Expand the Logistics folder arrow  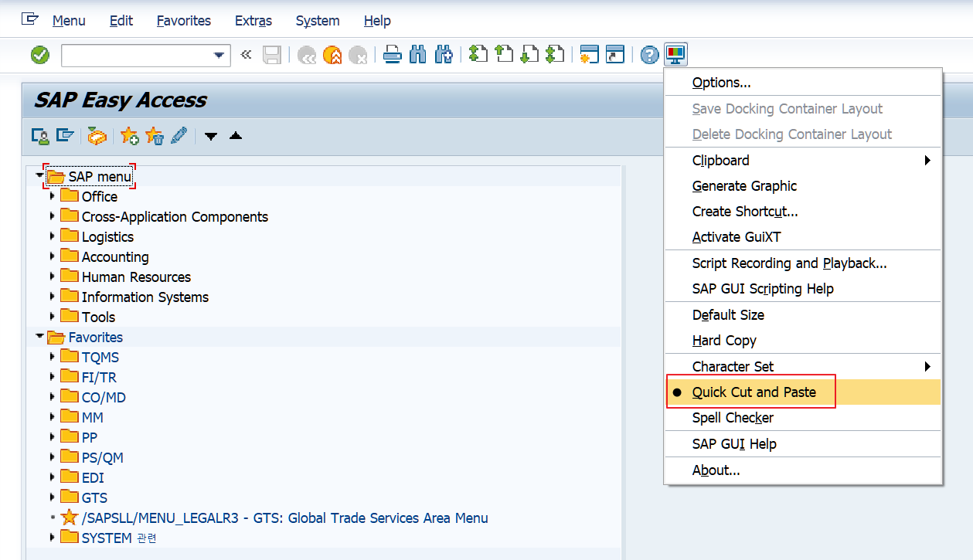(x=53, y=236)
